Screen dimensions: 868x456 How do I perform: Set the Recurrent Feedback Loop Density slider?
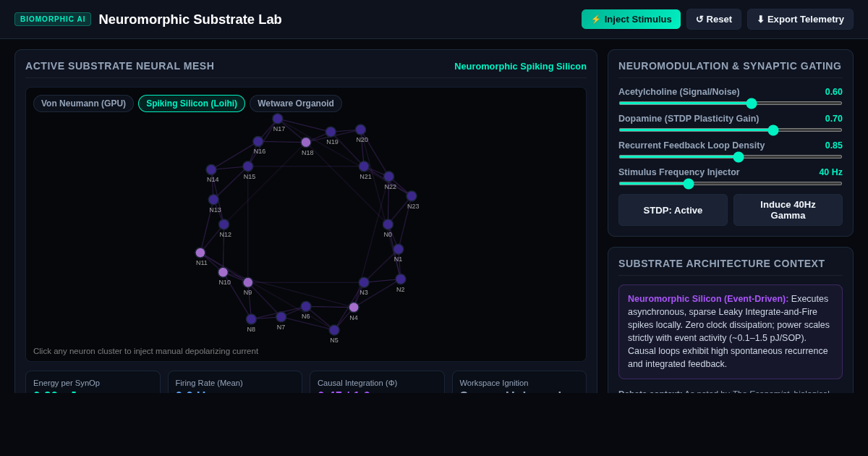click(731, 156)
